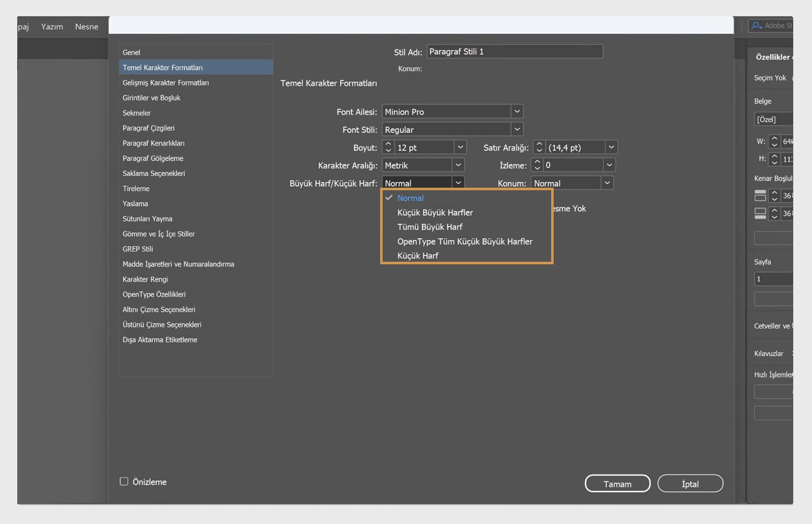
Task: Click the H height stepper in Özellikler panel
Action: point(774,159)
